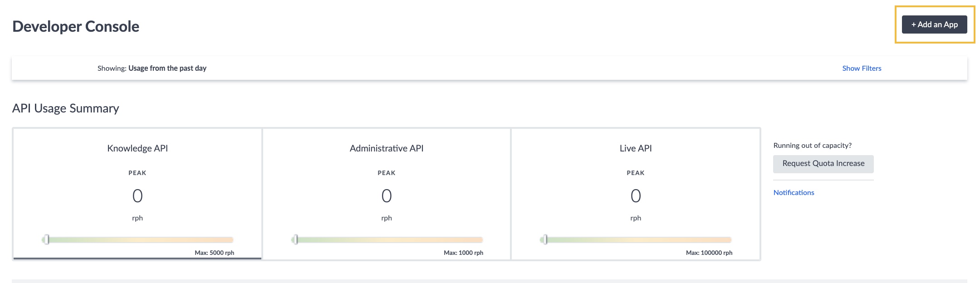The height and width of the screenshot is (283, 980).
Task: Select the Administrative API usage card
Action: [387, 194]
